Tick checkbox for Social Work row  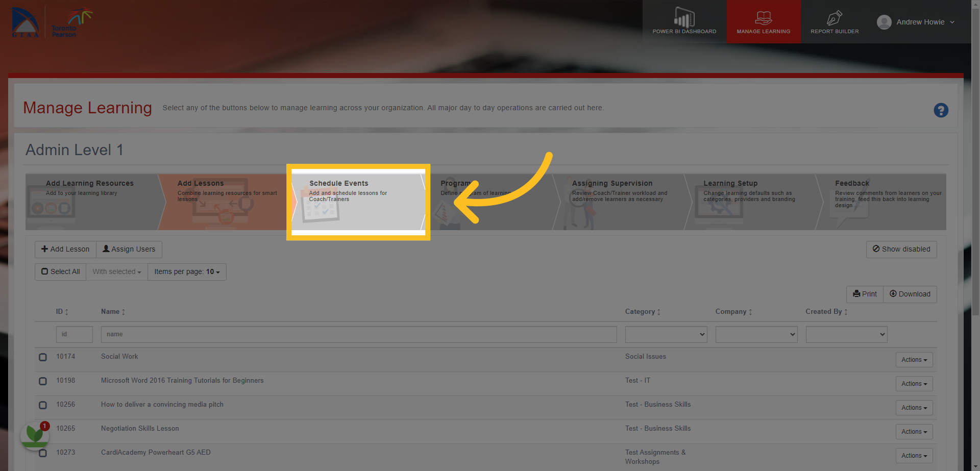(x=43, y=357)
